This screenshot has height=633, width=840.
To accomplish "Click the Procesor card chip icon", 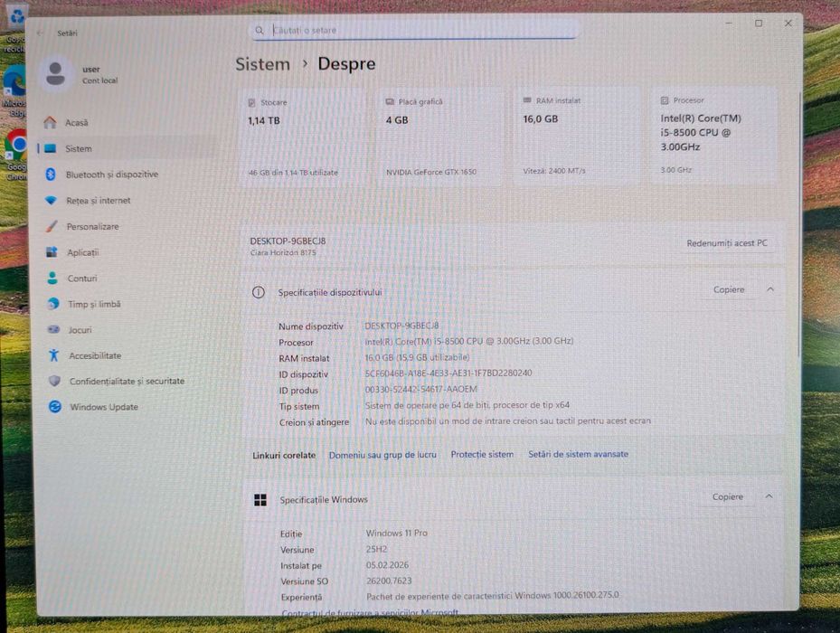I will point(665,100).
